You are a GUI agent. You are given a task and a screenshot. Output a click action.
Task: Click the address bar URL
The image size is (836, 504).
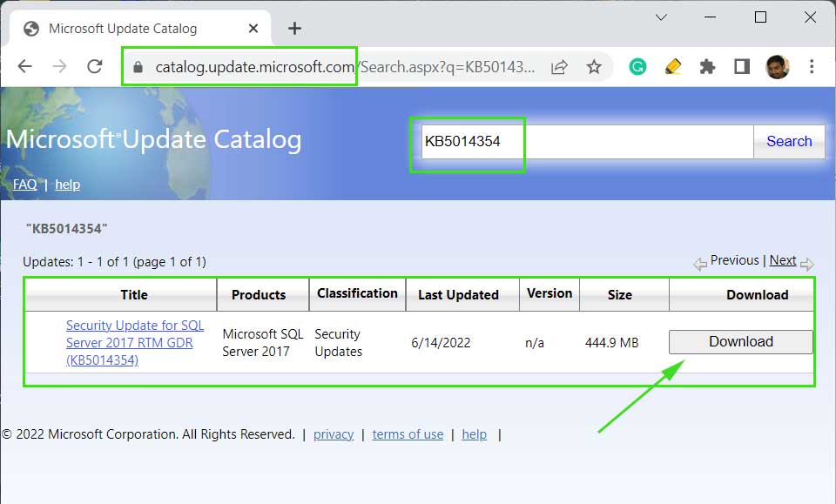pos(345,67)
